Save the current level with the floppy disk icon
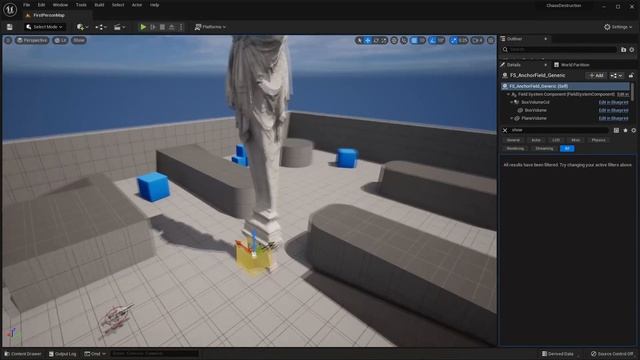640x360 pixels. tap(9, 27)
